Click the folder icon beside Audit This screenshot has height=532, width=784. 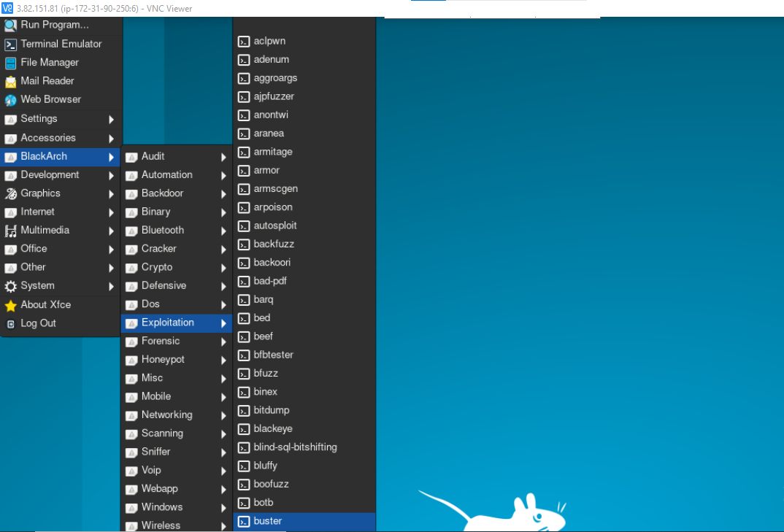pyautogui.click(x=131, y=157)
